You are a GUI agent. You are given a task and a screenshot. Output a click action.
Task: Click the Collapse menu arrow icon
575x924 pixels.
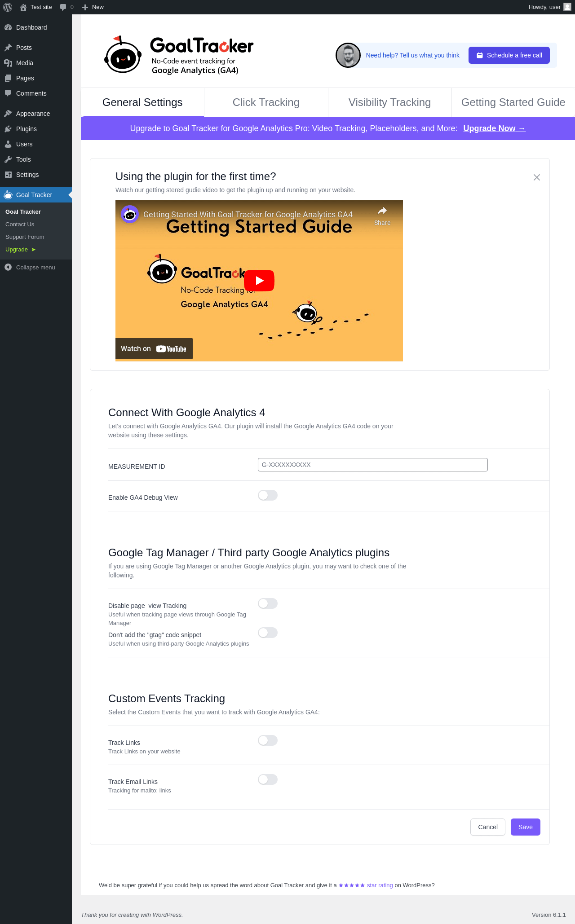(x=8, y=267)
